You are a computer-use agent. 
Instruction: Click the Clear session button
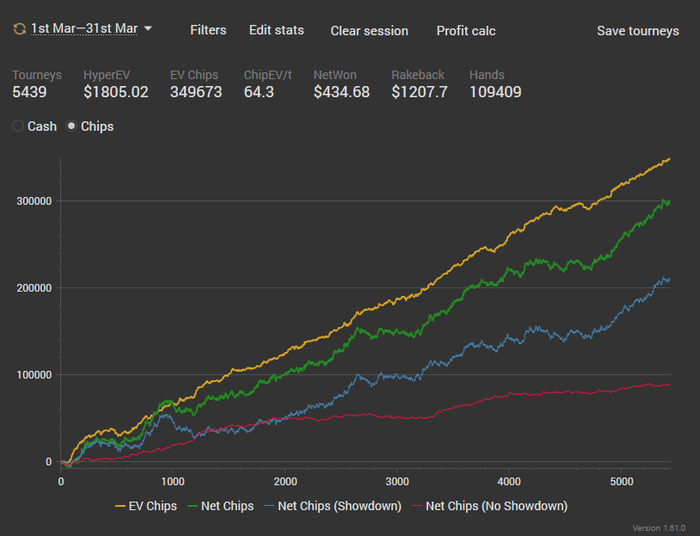click(369, 31)
